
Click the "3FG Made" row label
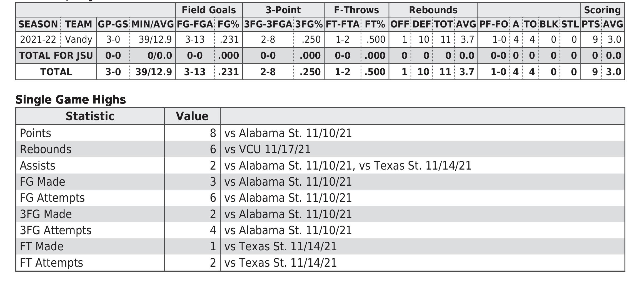46,214
